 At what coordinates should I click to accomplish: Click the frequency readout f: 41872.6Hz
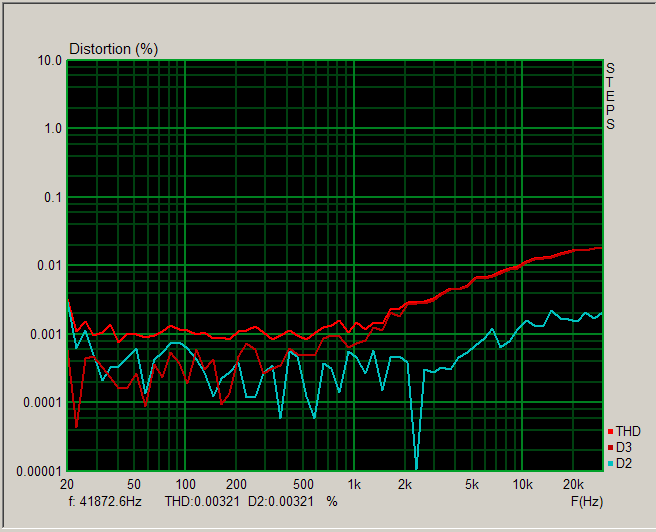(x=105, y=501)
